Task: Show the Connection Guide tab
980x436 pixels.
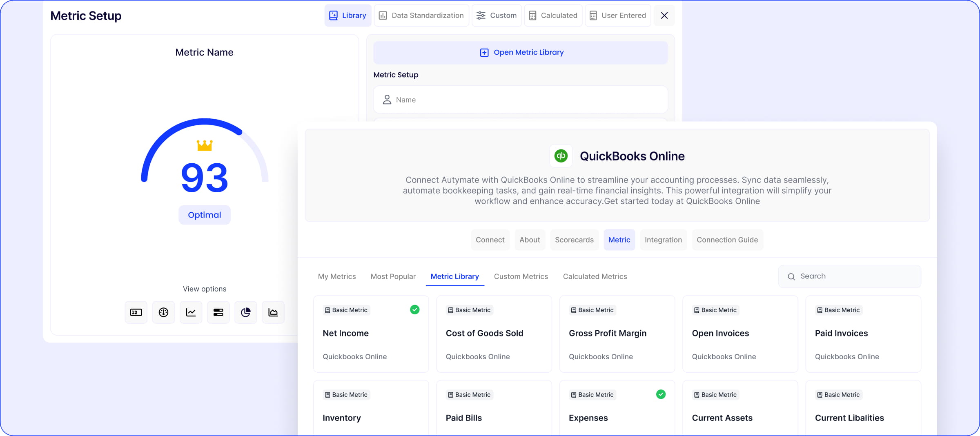Action: point(727,240)
